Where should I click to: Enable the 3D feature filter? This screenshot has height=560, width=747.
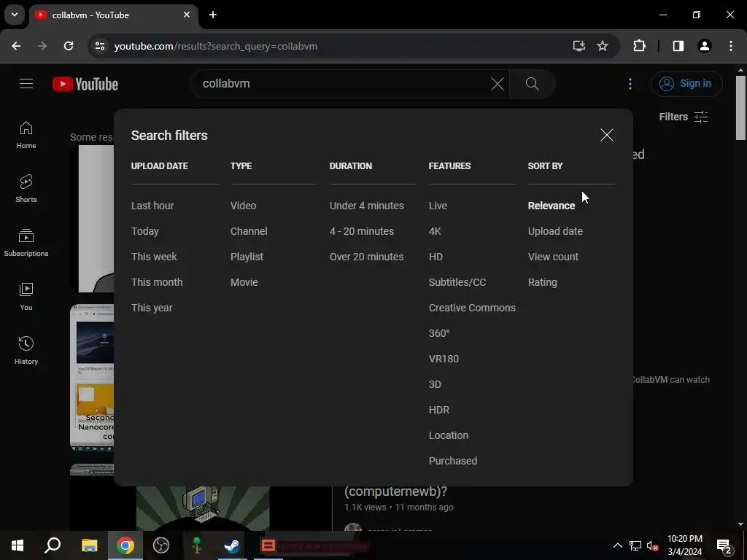click(x=435, y=384)
